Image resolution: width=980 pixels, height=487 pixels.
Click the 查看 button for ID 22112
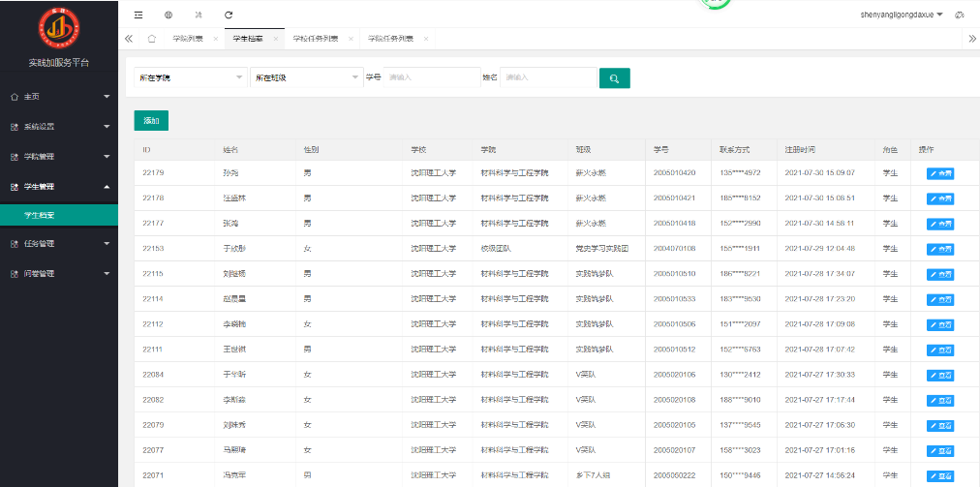(940, 324)
